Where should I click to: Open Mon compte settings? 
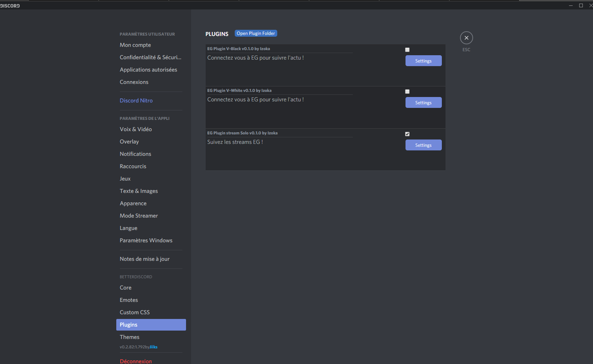(x=151, y=45)
